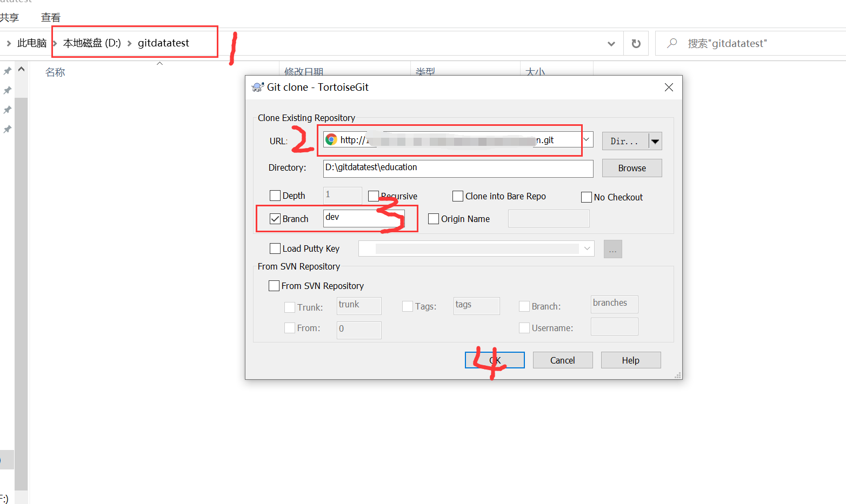
Task: Click the third pin icon in Explorer sidebar
Action: pos(7,110)
